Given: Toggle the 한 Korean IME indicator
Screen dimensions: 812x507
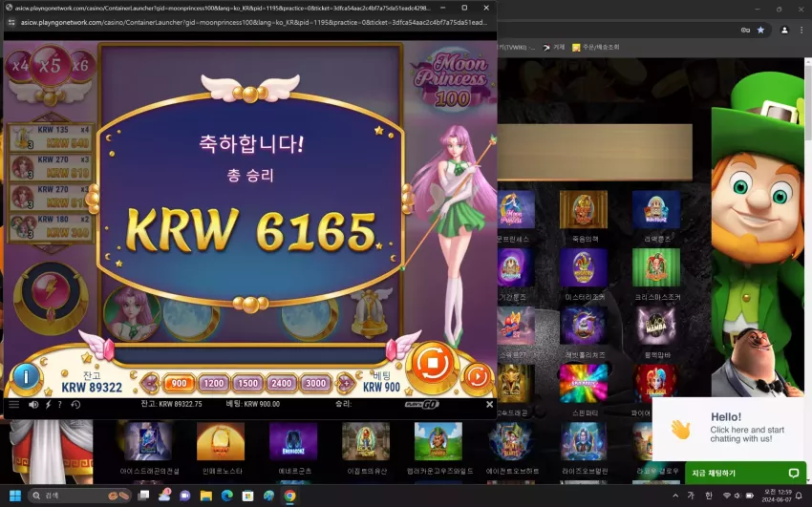Looking at the screenshot, I should click(x=709, y=496).
